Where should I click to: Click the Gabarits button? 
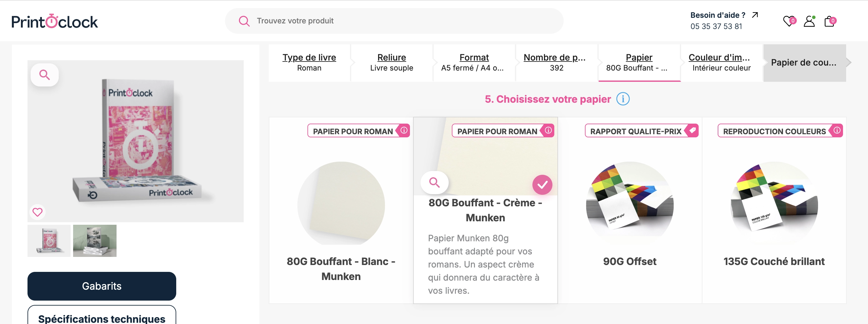click(x=102, y=286)
